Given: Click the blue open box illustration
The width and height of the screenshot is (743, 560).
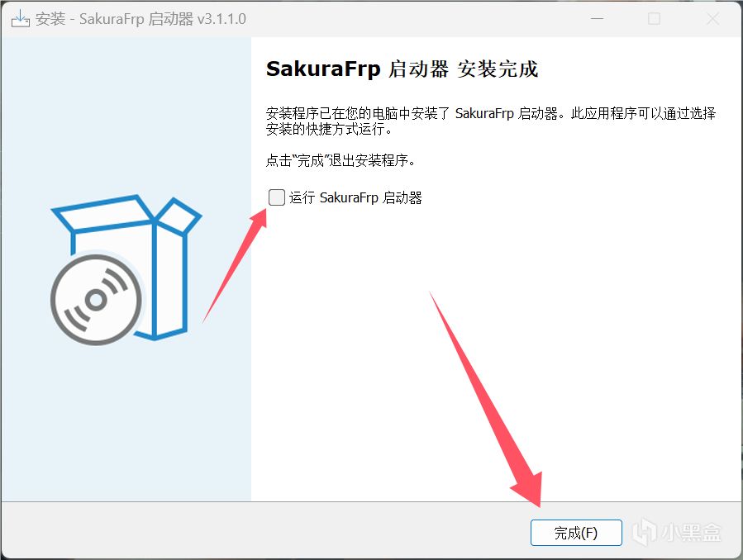Looking at the screenshot, I should point(126,268).
